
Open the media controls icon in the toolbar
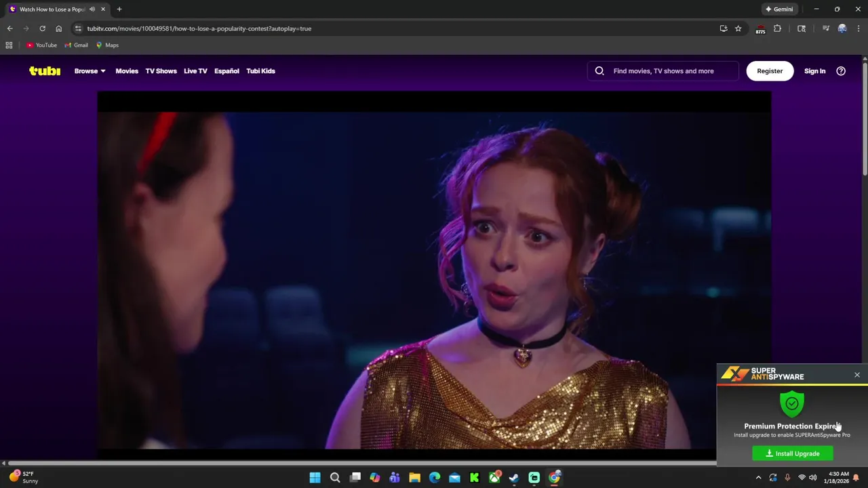pos(826,28)
